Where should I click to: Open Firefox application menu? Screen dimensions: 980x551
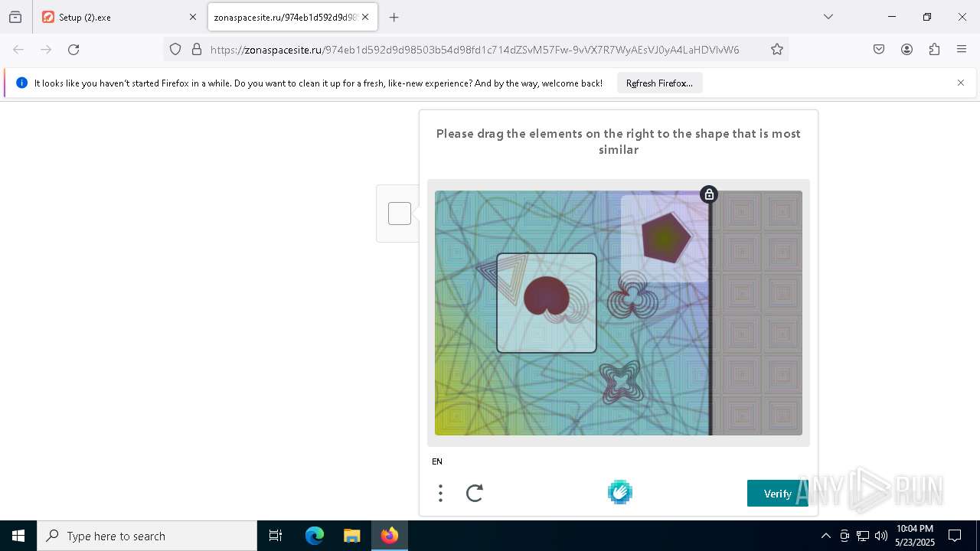click(x=962, y=50)
